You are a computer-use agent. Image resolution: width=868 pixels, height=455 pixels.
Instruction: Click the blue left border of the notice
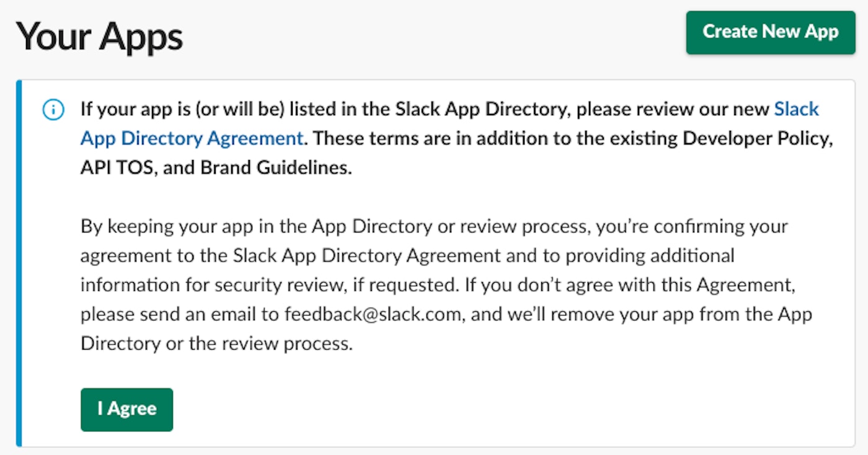click(x=19, y=263)
